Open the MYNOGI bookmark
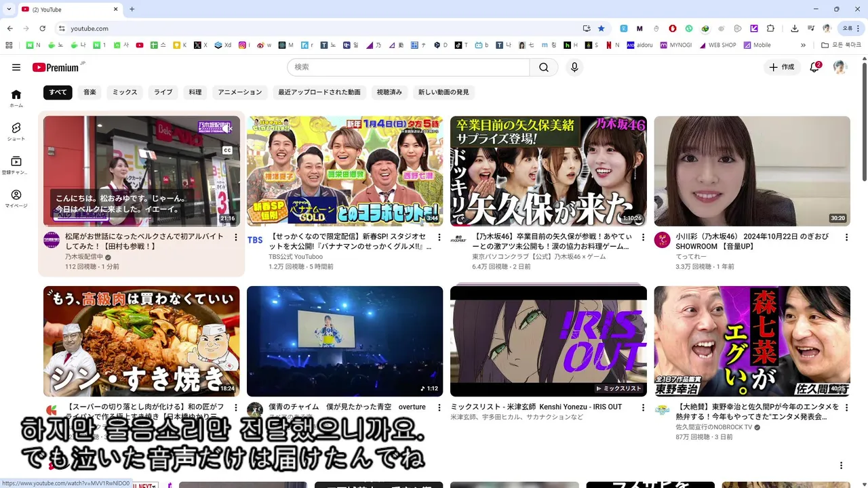The image size is (868, 488). [675, 45]
